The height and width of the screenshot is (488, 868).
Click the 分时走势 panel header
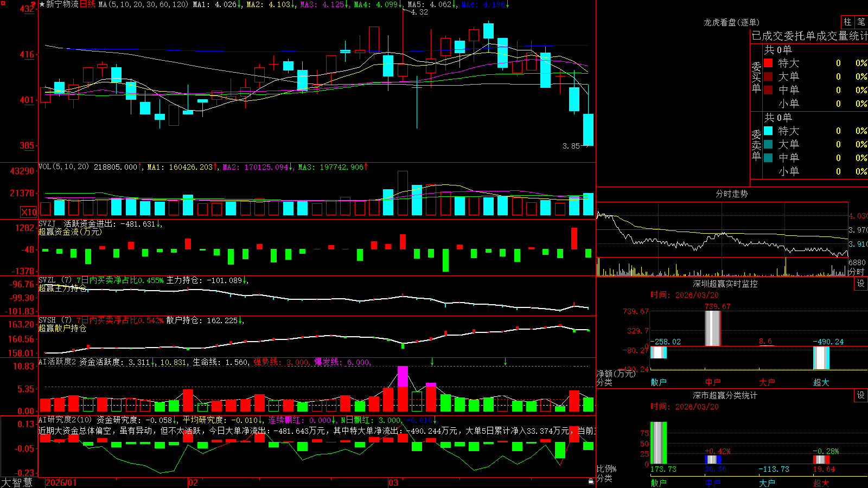(x=731, y=194)
